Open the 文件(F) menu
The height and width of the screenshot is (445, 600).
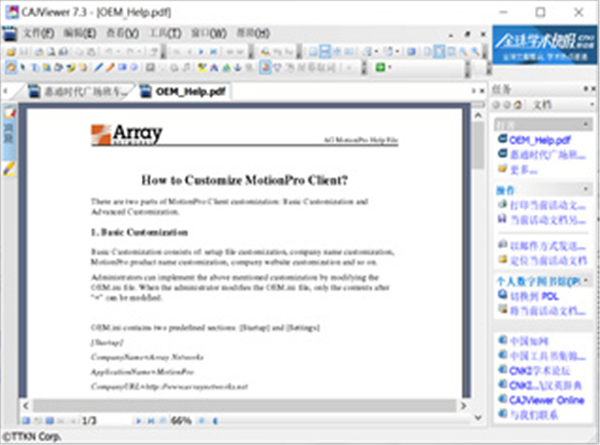click(38, 33)
